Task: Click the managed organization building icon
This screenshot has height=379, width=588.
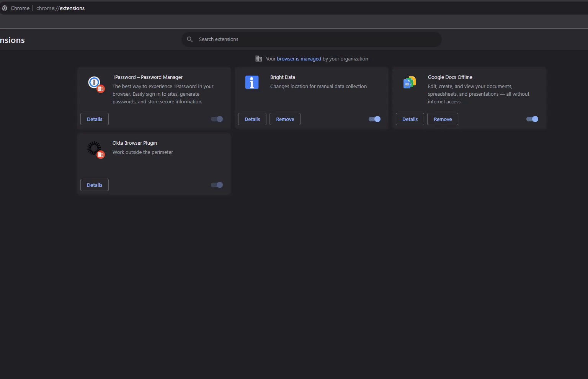Action: point(259,59)
